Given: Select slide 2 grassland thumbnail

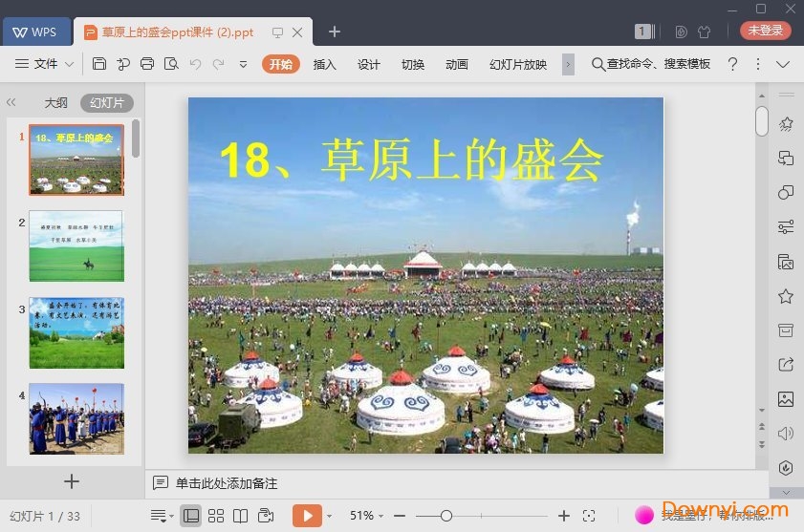Looking at the screenshot, I should (x=76, y=246).
